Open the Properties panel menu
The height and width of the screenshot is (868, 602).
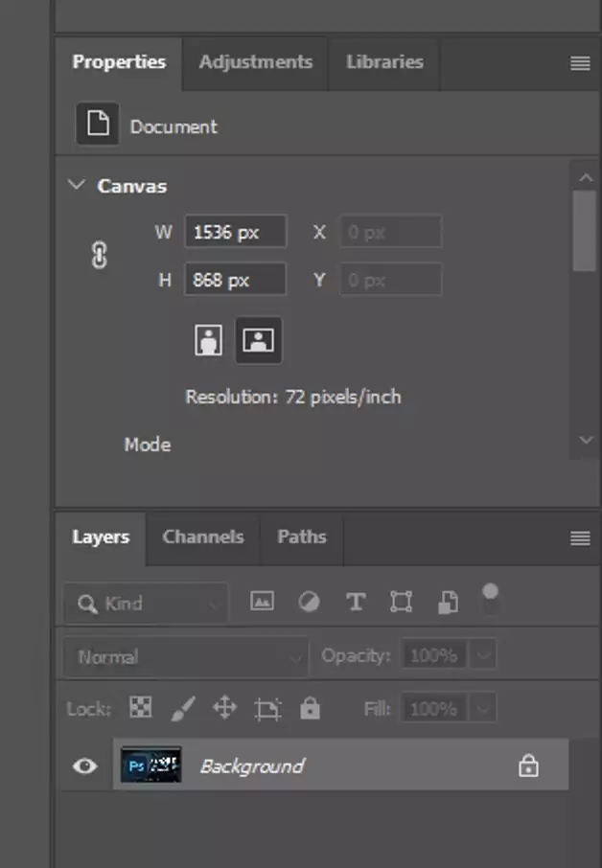pos(580,63)
